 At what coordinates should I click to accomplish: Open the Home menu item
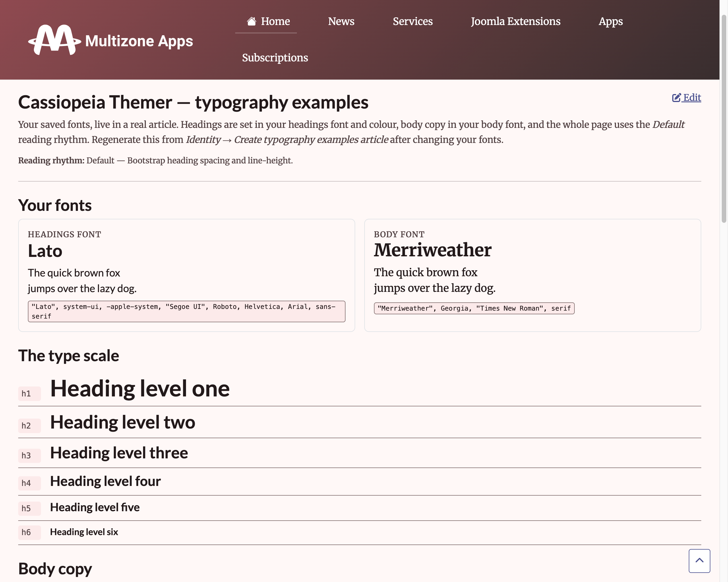click(266, 21)
